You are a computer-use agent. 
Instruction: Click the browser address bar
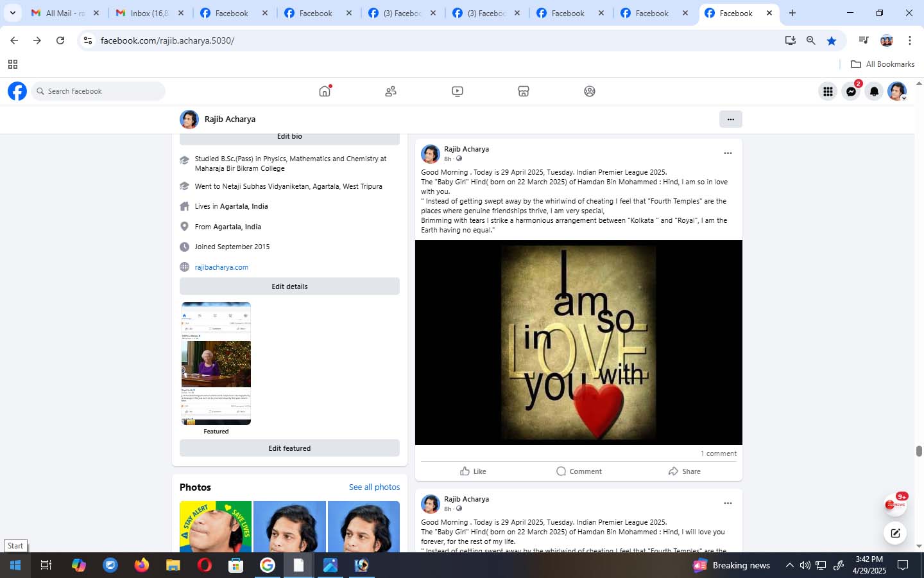[436, 40]
